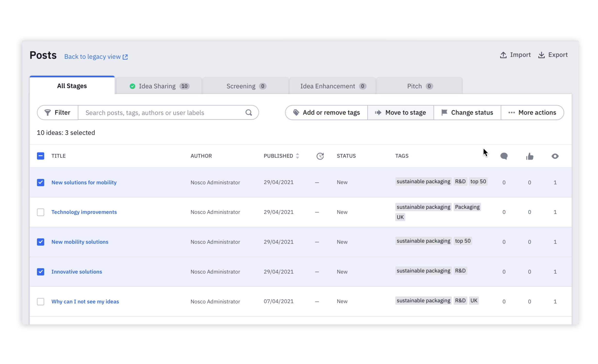Click top 50 tag on New mobility solutions
The image size is (598, 364).
tap(463, 241)
